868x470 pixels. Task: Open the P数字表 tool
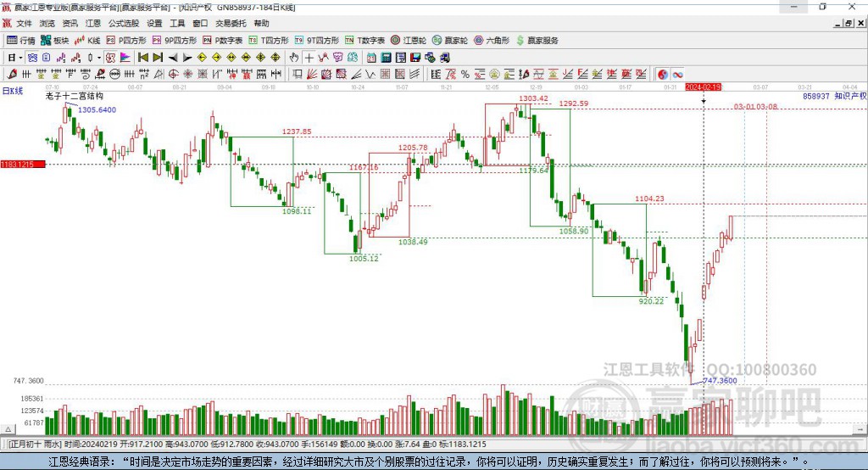pos(223,41)
